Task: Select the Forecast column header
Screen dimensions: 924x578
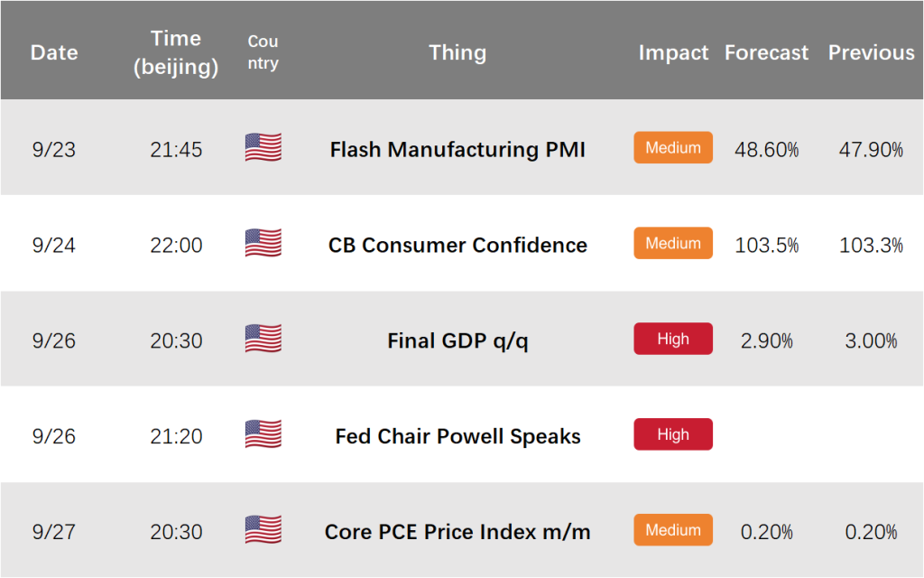Action: click(x=766, y=52)
